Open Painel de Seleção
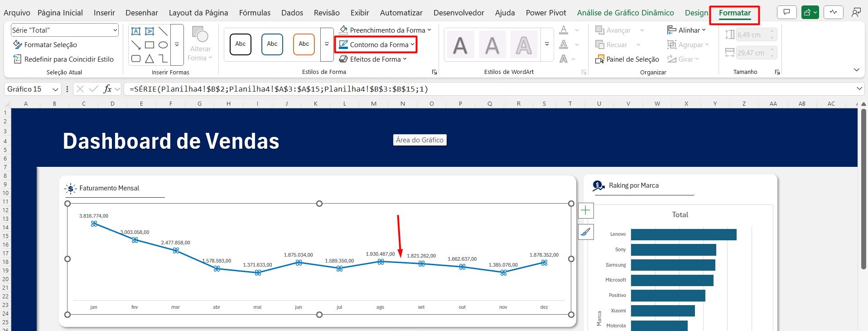 click(x=627, y=59)
